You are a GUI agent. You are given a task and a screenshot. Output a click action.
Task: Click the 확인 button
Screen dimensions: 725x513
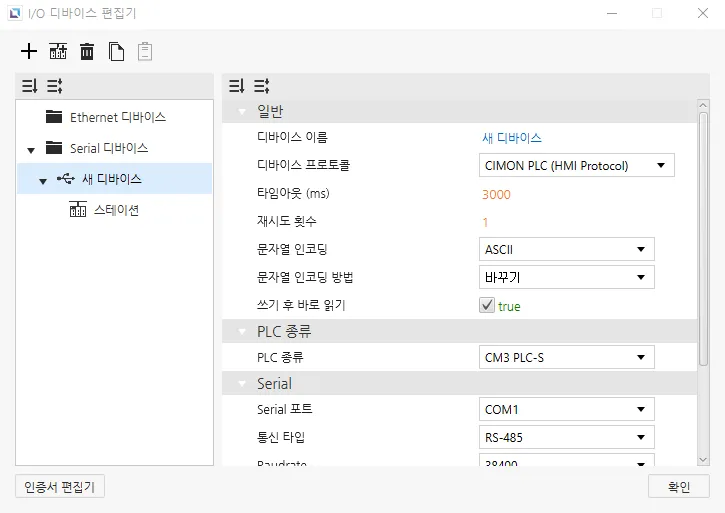[678, 487]
